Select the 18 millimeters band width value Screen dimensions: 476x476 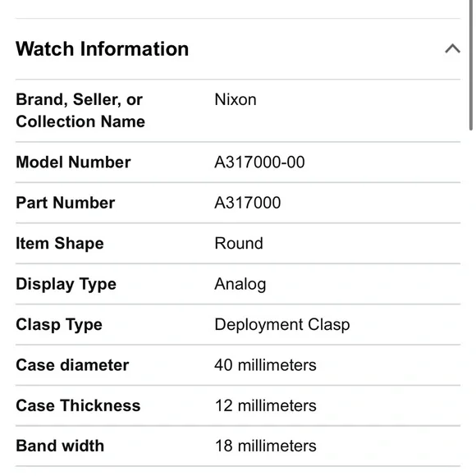(x=265, y=446)
